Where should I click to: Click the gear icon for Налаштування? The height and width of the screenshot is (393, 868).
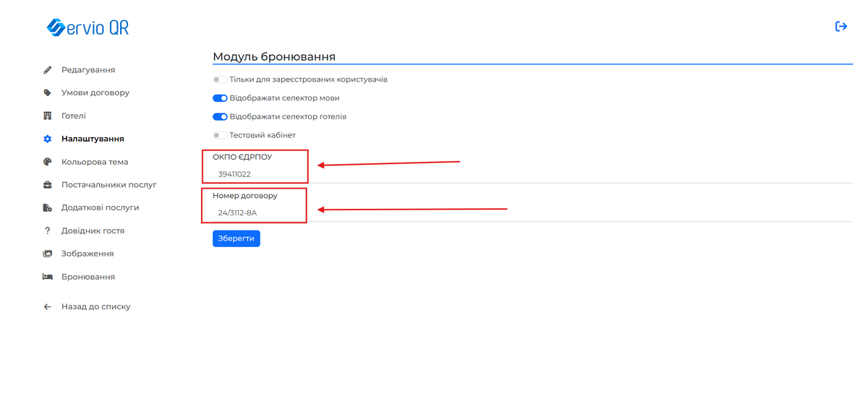[48, 139]
